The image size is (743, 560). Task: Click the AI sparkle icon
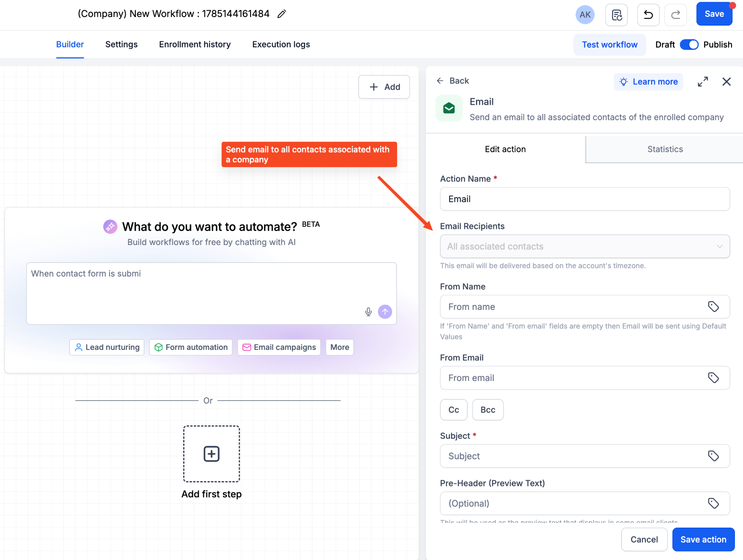110,227
